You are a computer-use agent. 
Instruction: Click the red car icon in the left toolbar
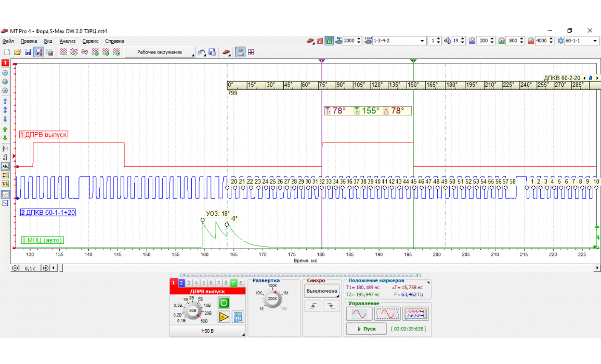pos(226,52)
